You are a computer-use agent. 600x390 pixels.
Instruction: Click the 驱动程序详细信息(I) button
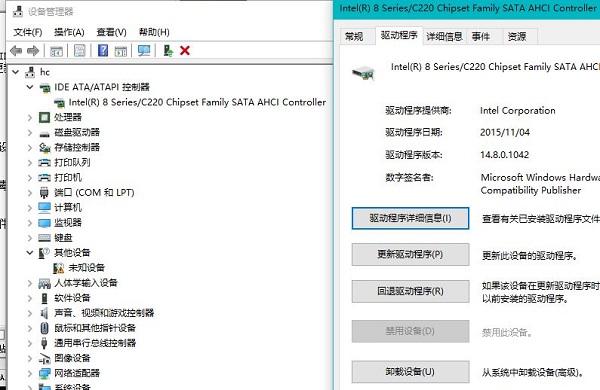tap(410, 218)
